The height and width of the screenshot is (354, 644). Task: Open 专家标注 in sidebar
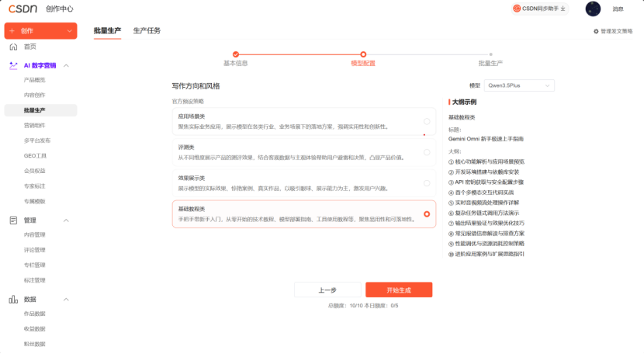click(34, 186)
